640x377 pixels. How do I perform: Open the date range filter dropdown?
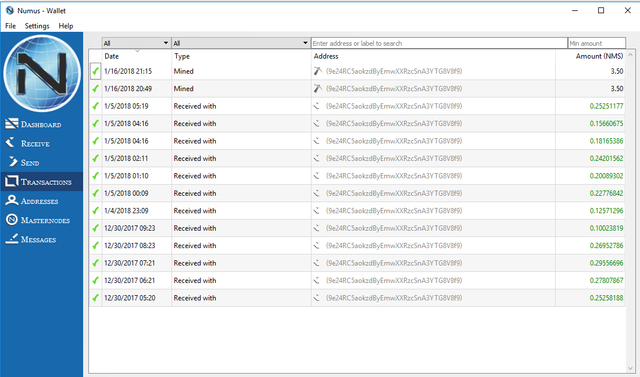click(x=136, y=43)
